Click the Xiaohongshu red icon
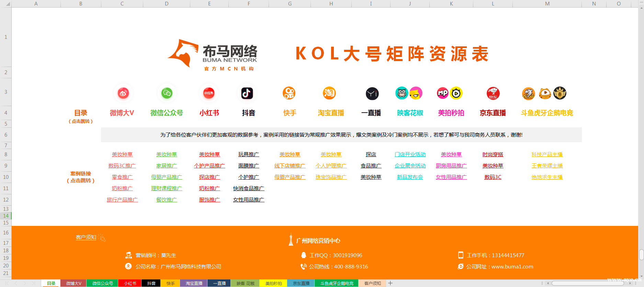 click(209, 93)
